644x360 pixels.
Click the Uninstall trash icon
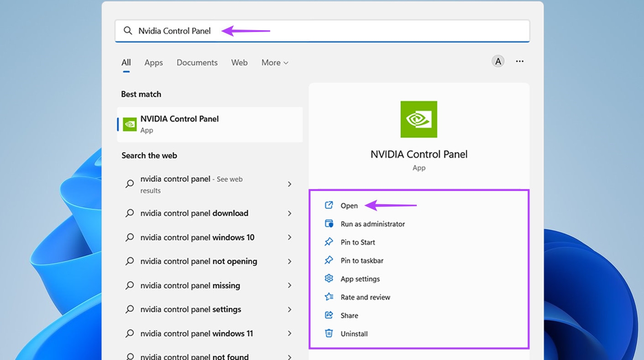[x=329, y=334]
